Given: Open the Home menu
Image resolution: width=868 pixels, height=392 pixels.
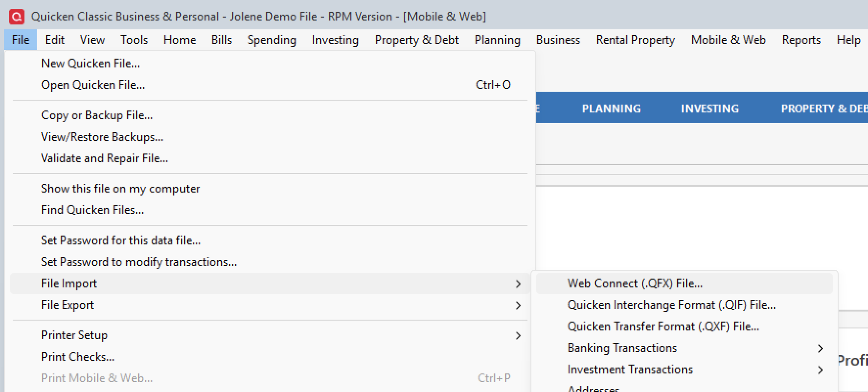Looking at the screenshot, I should pyautogui.click(x=180, y=40).
